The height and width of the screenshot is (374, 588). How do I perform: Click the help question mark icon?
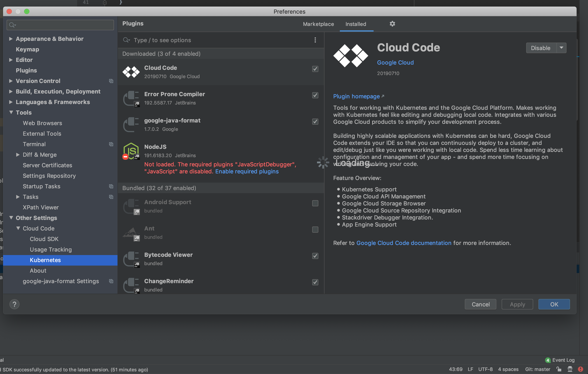14,304
